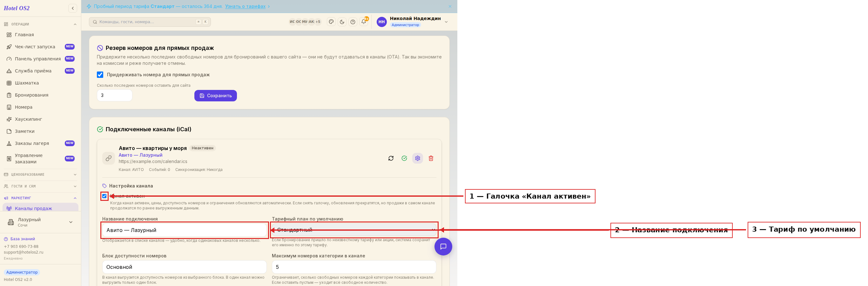The image size is (868, 286).
Task: Click the «Неактивен» status badge
Action: pos(203,148)
